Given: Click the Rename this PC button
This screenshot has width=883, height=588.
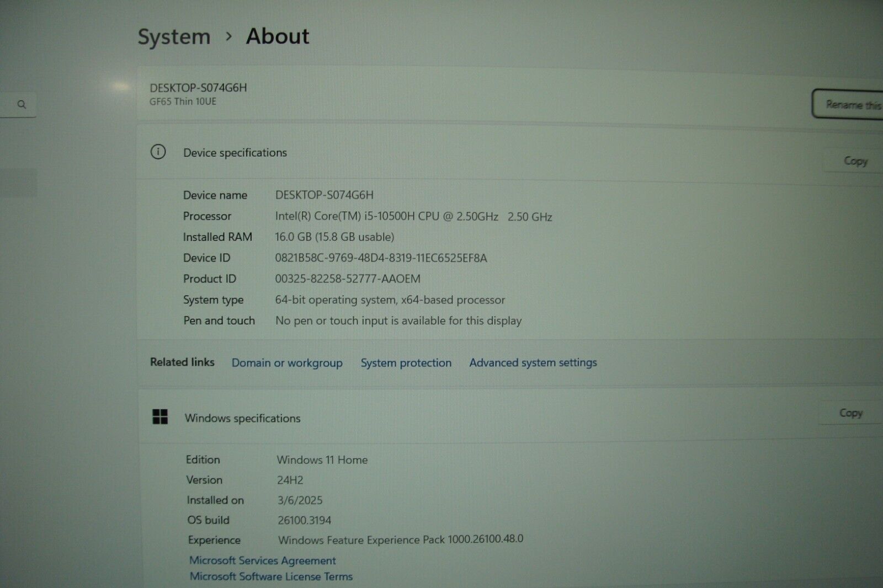Looking at the screenshot, I should pos(848,104).
